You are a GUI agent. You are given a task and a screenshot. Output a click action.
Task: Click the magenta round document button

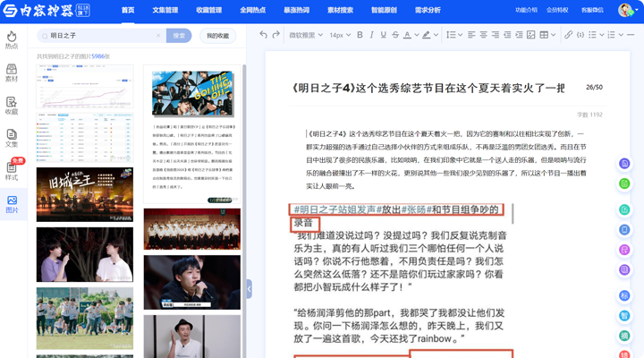tap(624, 250)
